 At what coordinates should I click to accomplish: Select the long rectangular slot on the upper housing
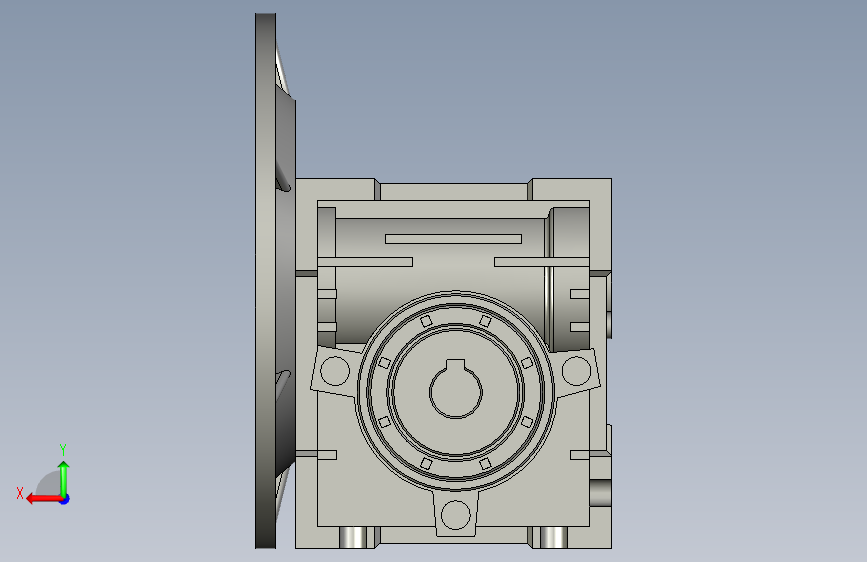(453, 239)
